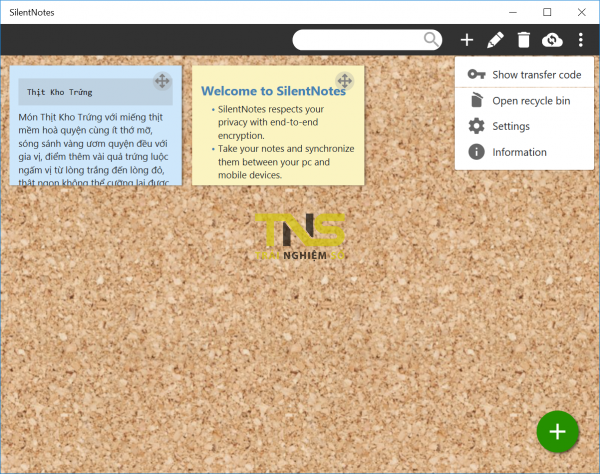Click the trash delete note icon

click(523, 40)
